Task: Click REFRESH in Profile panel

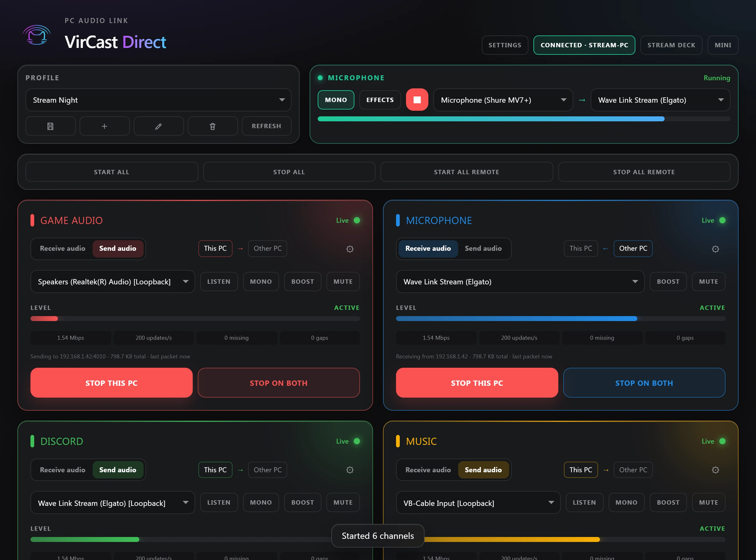Action: pos(266,126)
